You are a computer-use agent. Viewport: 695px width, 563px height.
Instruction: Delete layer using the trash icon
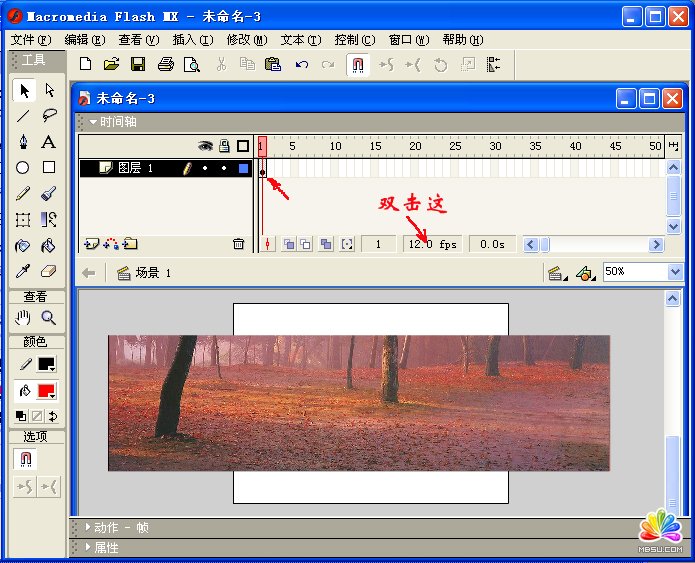[x=238, y=244]
